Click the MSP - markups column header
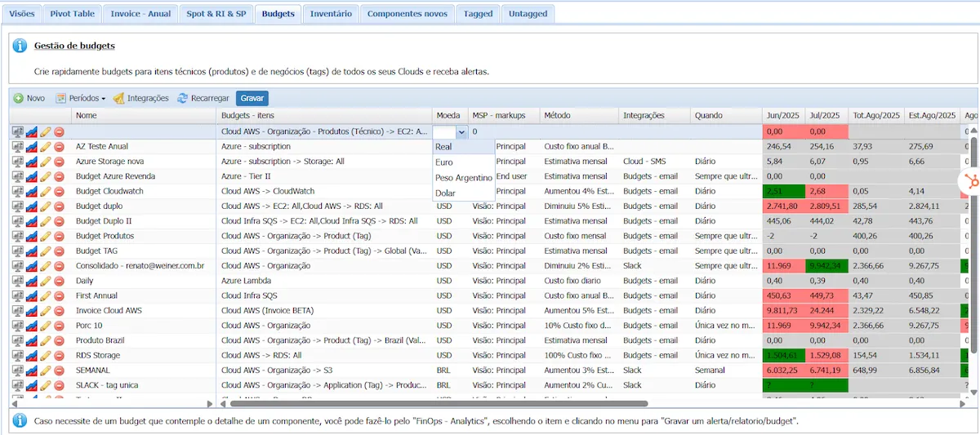 click(503, 116)
